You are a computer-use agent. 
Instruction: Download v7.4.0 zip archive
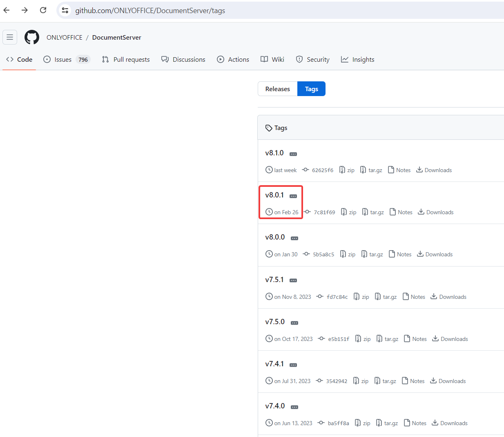[362, 423]
